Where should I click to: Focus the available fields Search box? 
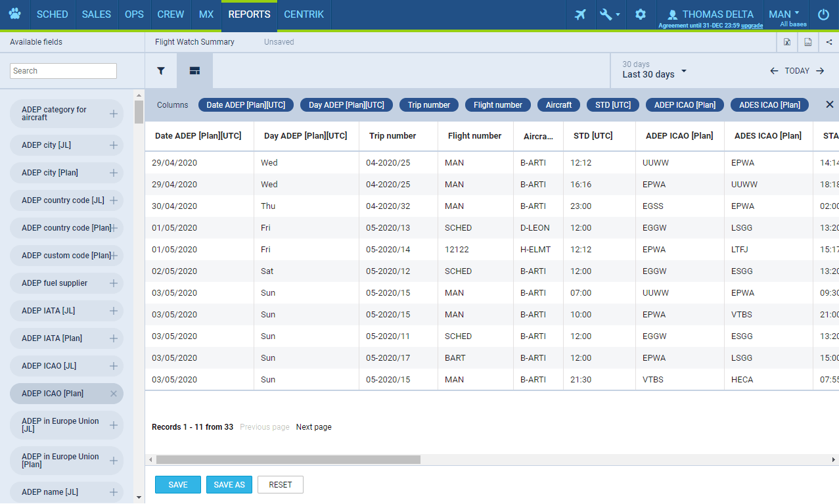click(x=63, y=71)
